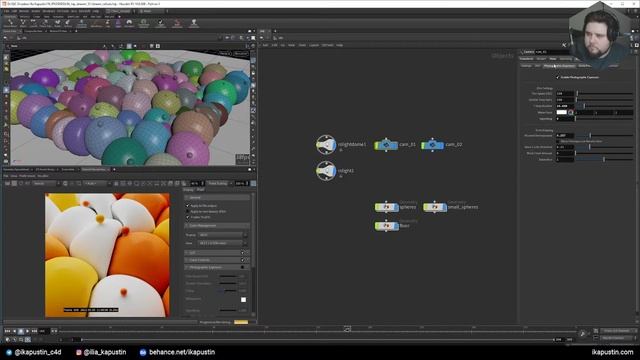
Task: Select the cam_01 camera node
Action: [386, 144]
